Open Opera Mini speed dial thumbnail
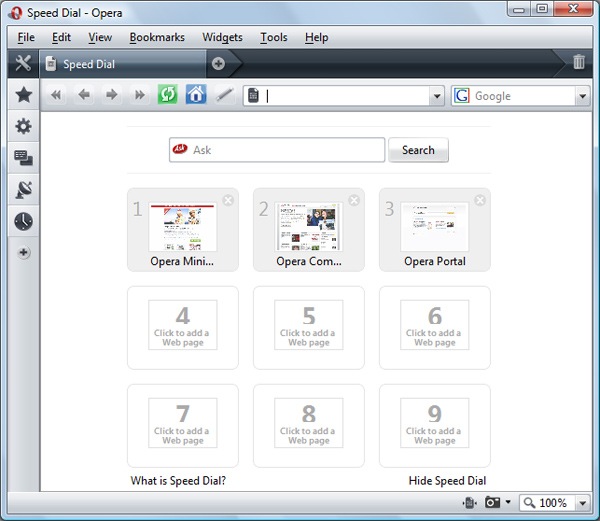 (x=183, y=227)
